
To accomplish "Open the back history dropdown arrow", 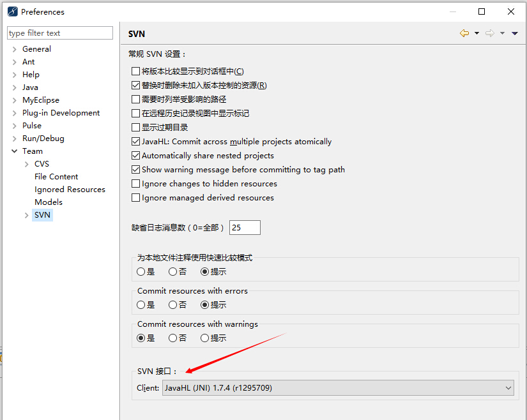I will pyautogui.click(x=477, y=33).
